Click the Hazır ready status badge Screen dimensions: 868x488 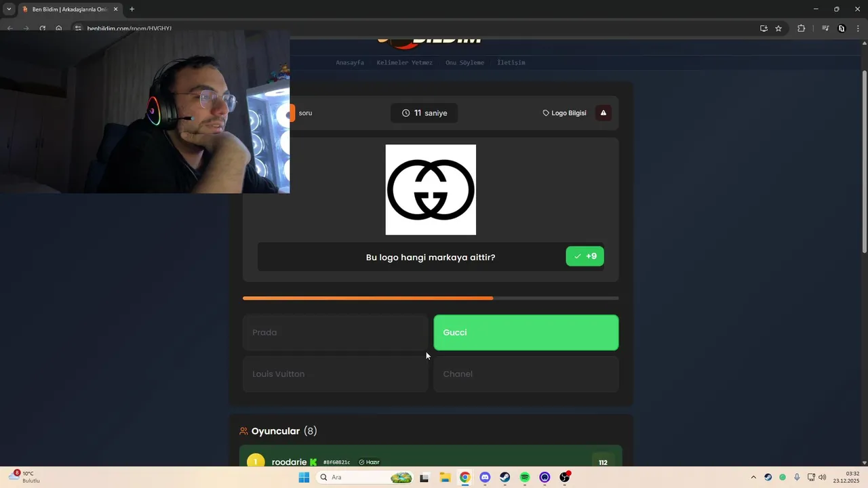point(369,462)
